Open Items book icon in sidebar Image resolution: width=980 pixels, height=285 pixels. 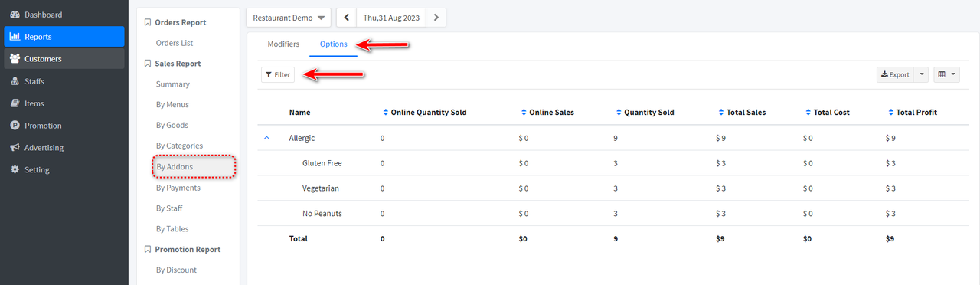pos(15,103)
